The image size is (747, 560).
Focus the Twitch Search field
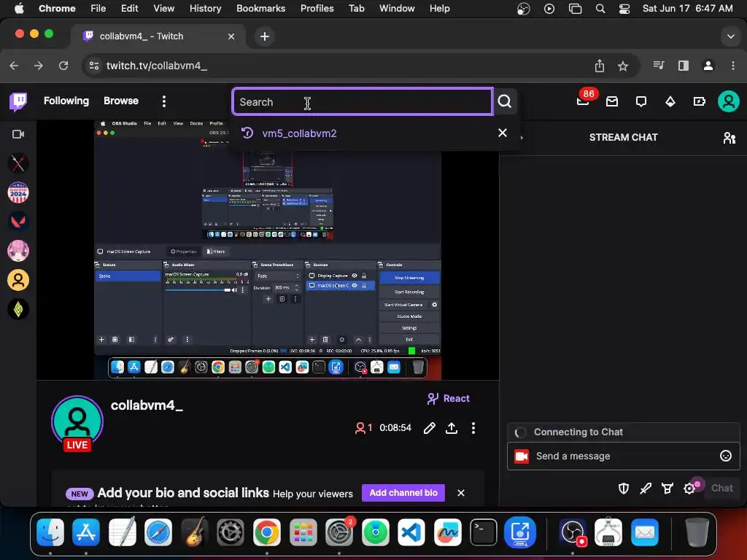363,101
